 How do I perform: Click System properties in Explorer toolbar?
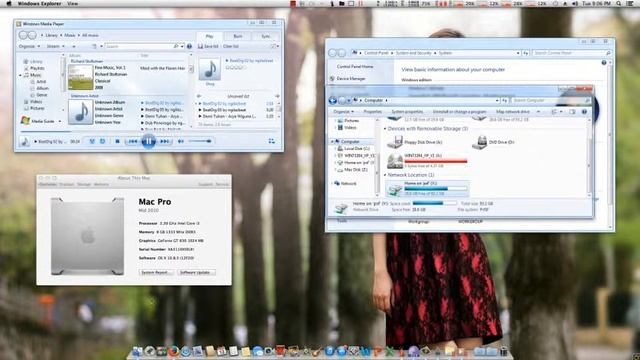(407, 111)
